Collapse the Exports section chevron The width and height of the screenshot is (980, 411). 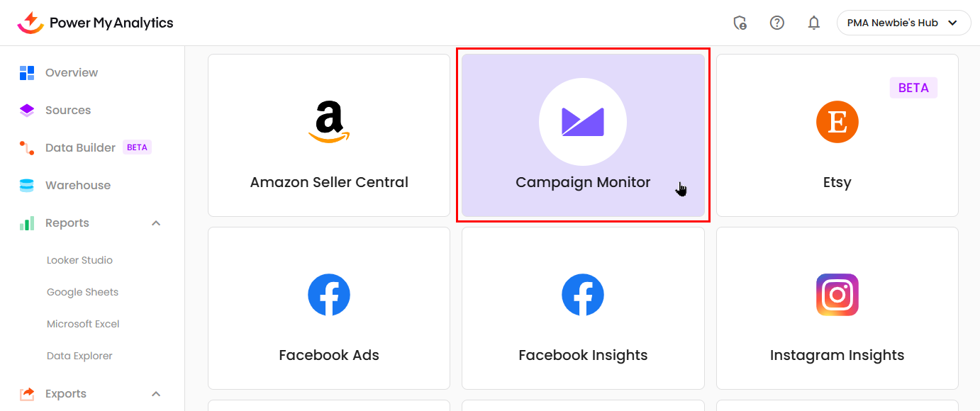pos(156,394)
